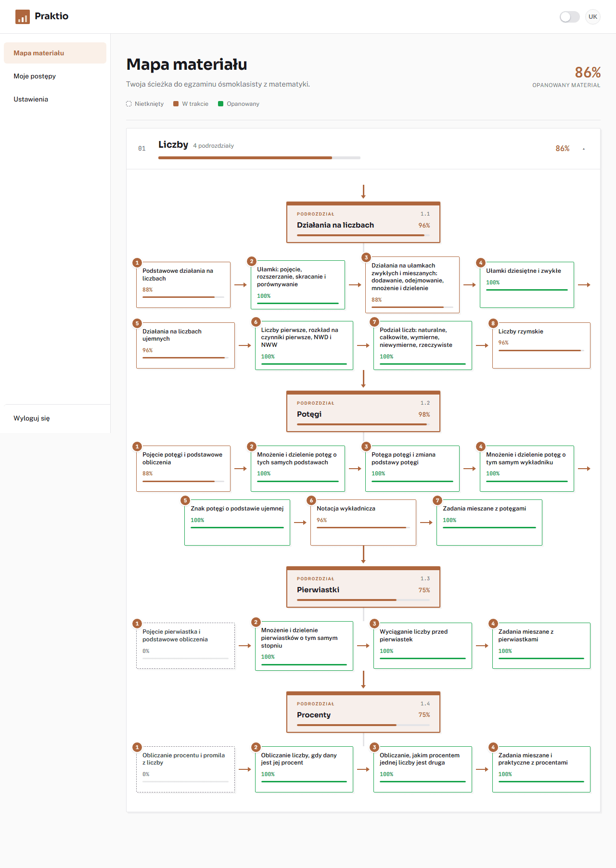Toggle the theme switch in the header
The height and width of the screenshot is (868, 616).
pos(570,17)
